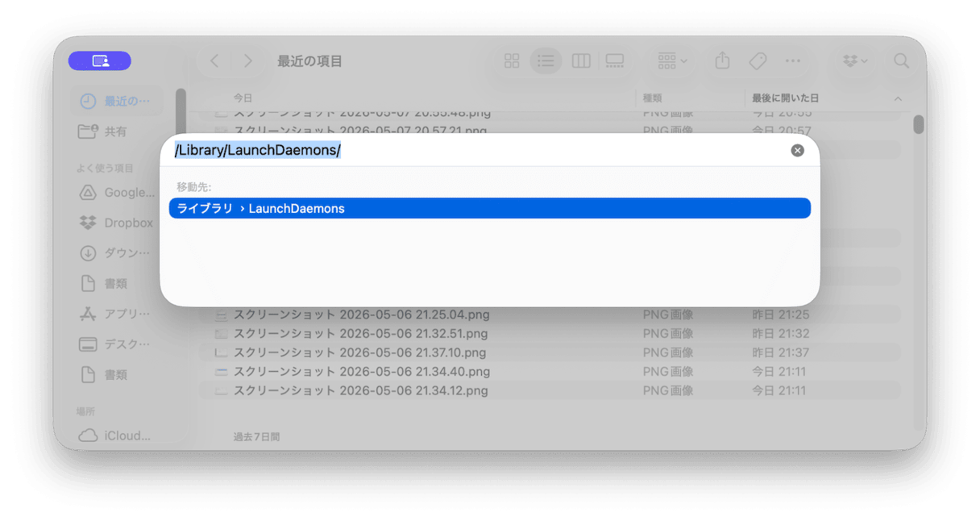Switch Finder to gallery view
980x521 pixels.
tap(615, 60)
